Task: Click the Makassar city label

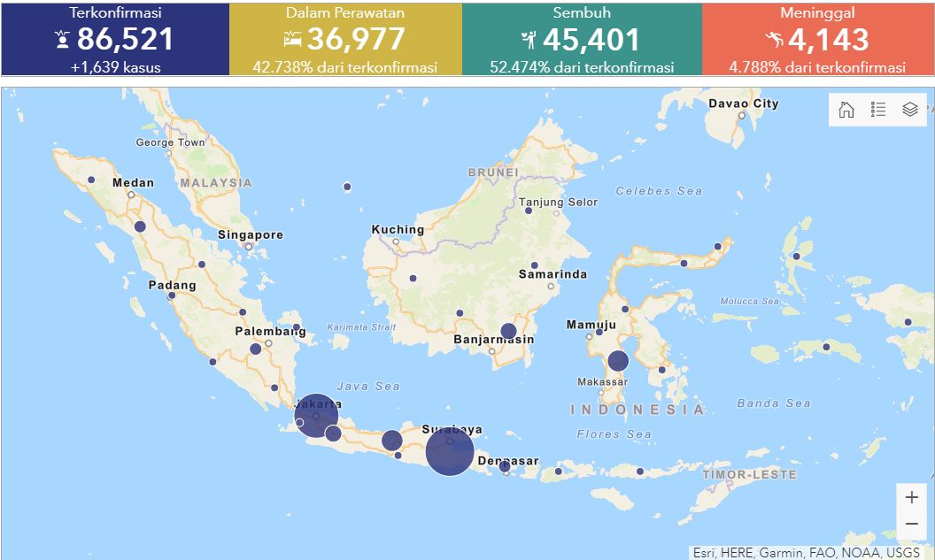Action: pos(602,382)
